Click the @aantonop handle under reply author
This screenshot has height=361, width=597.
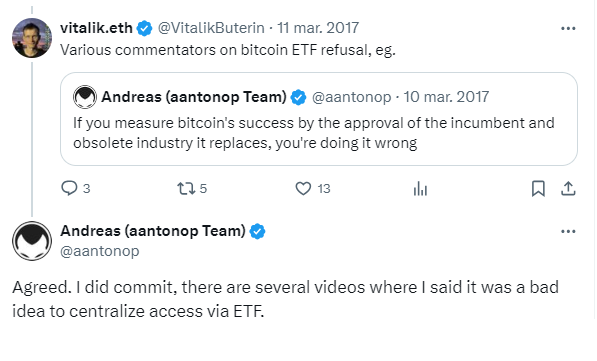coord(100,251)
